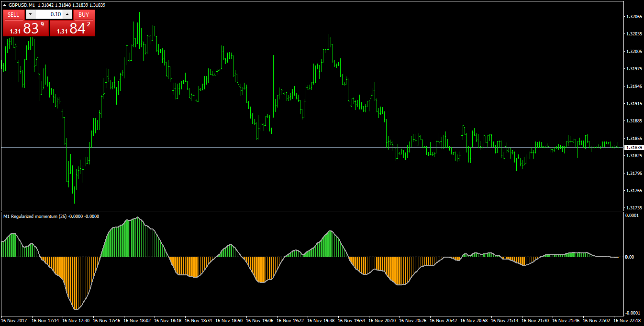The width and height of the screenshot is (644, 326).
Task: Collapse the one-click trading panel triangle
Action: point(5,5)
